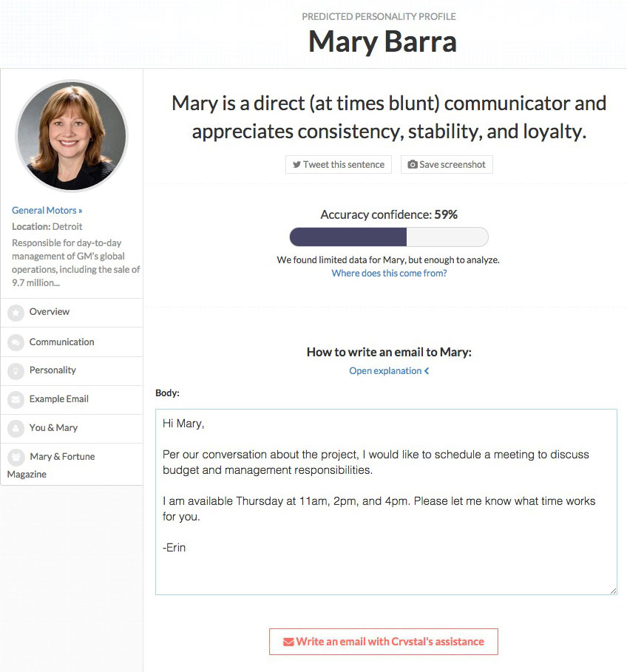Click Write an email with Crystal's assistance
The width and height of the screenshot is (627, 672).
coord(383,642)
